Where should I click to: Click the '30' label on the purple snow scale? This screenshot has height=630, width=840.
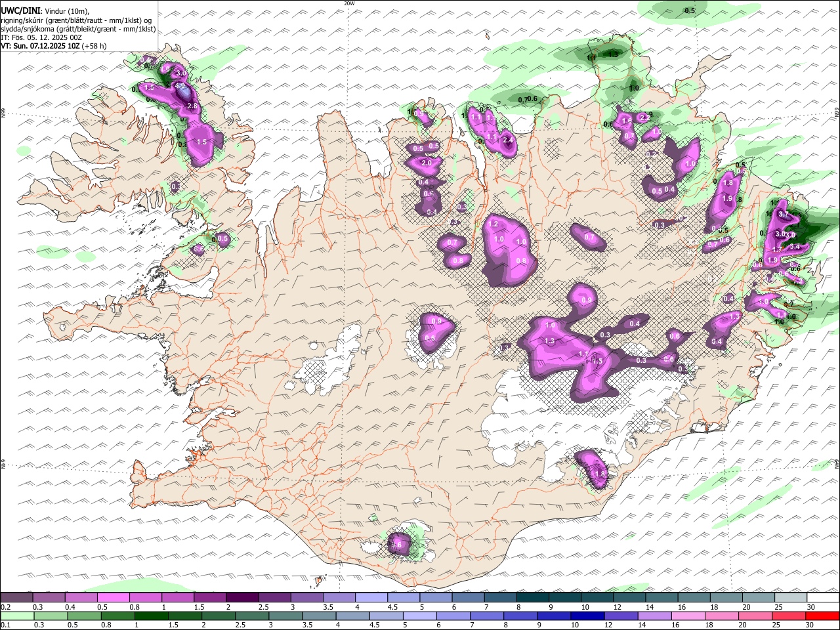click(811, 607)
